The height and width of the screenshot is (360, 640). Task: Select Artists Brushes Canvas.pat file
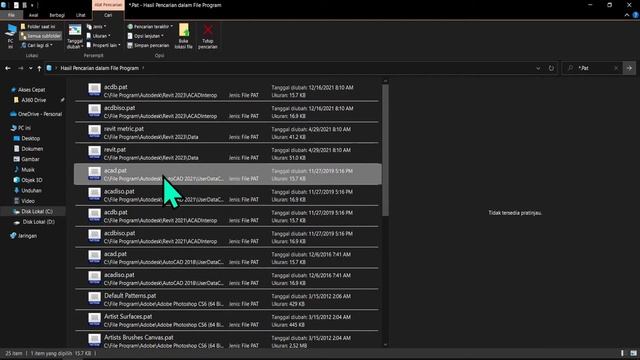pos(227,340)
